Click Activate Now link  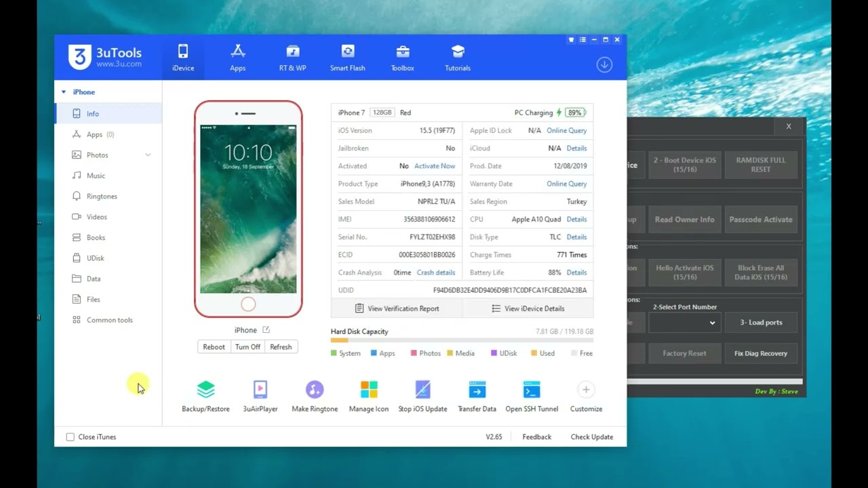435,166
